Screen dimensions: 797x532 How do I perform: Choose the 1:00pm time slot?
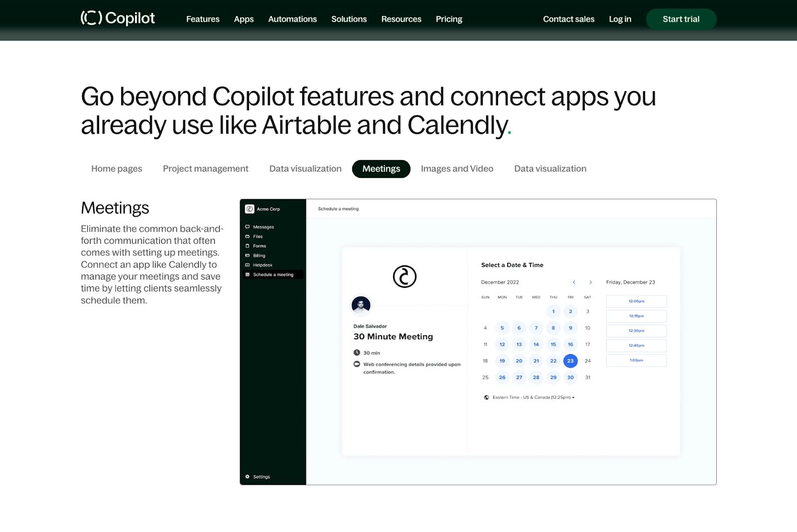point(636,360)
